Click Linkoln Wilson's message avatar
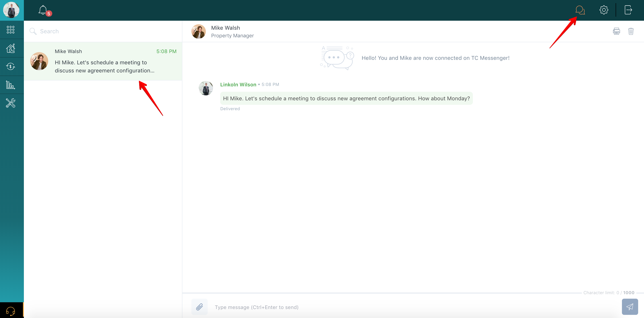Viewport: 644px width, 318px height. [x=206, y=88]
